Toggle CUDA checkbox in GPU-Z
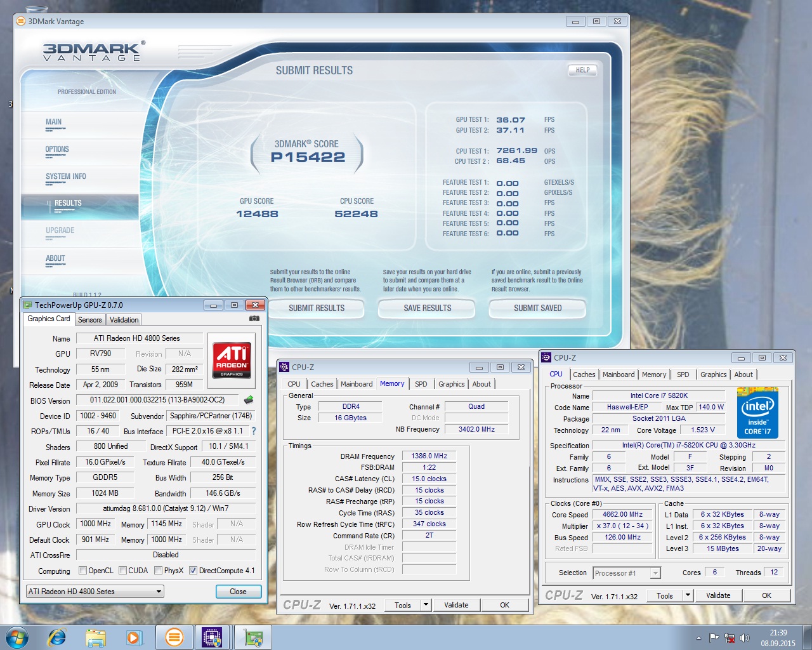This screenshot has height=650, width=812. tap(122, 570)
